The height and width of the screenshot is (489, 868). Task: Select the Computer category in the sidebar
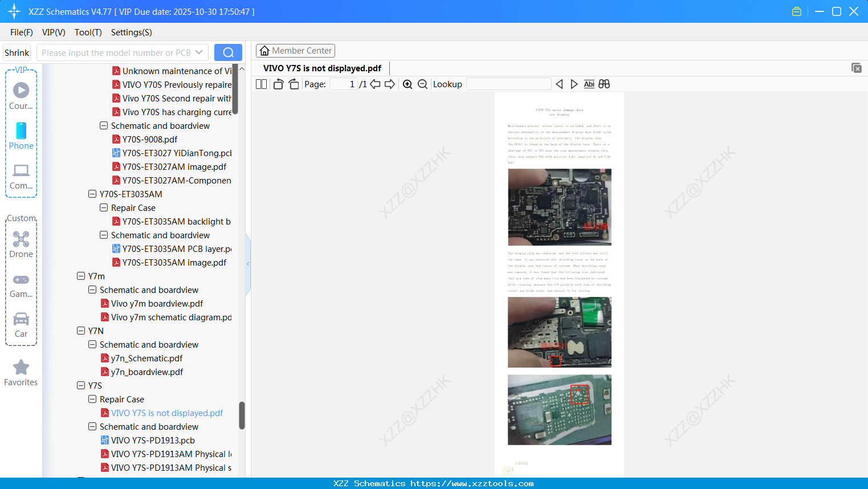tap(21, 176)
